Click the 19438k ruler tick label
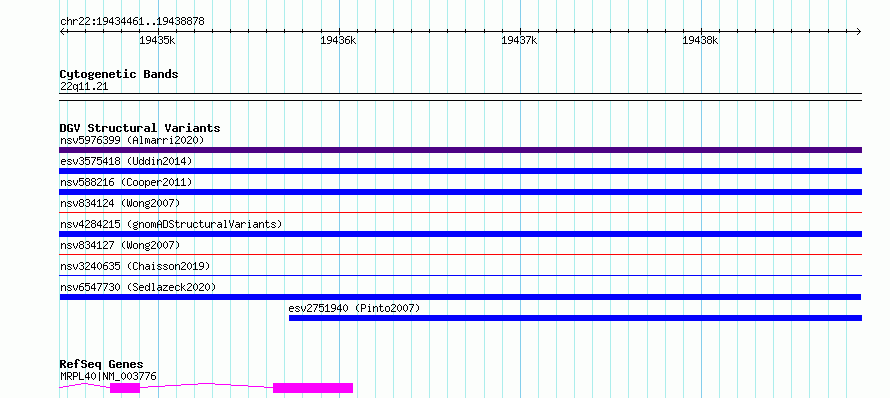 [x=700, y=40]
